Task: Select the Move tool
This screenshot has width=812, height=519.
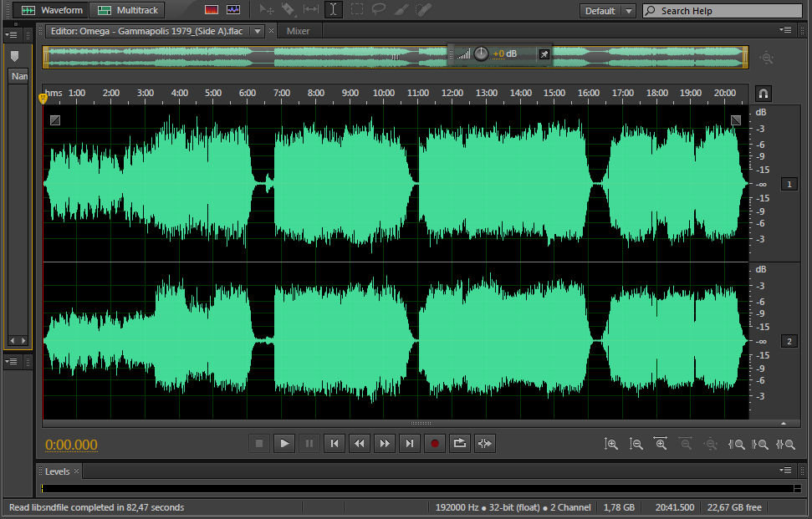Action: point(267,10)
